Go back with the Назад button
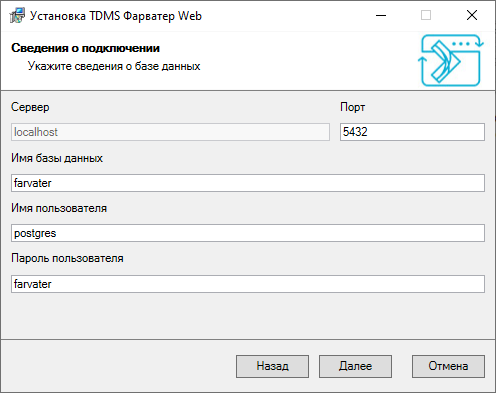 tap(272, 366)
